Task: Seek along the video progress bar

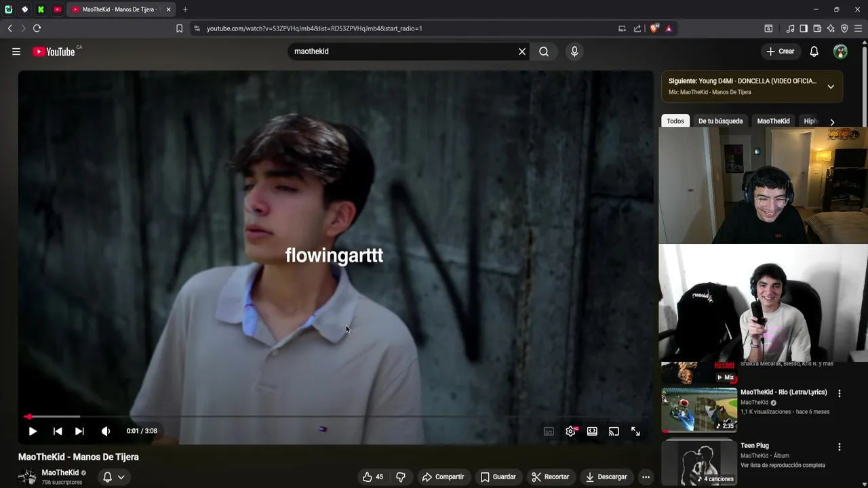Action: click(336, 416)
